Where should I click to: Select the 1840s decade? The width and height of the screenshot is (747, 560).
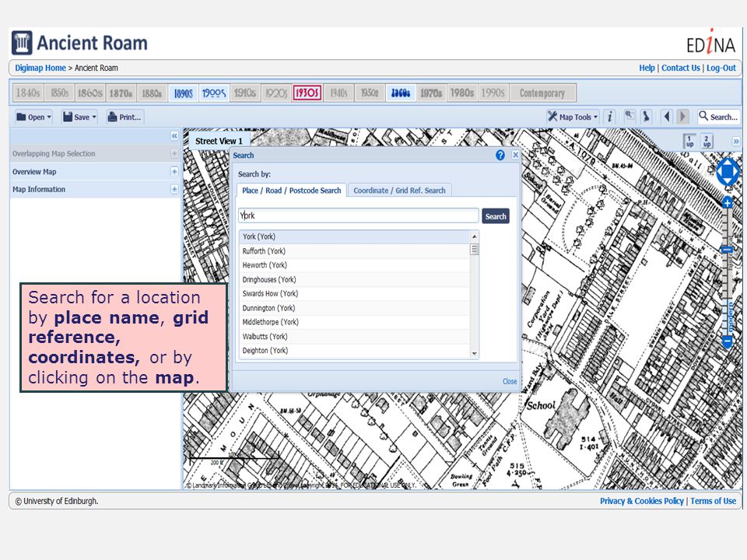[x=28, y=93]
